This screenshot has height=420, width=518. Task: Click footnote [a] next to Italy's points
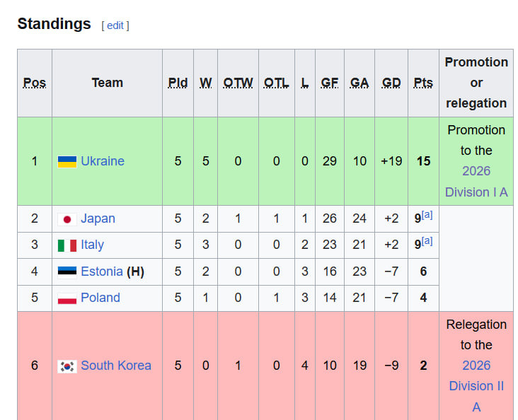427,241
